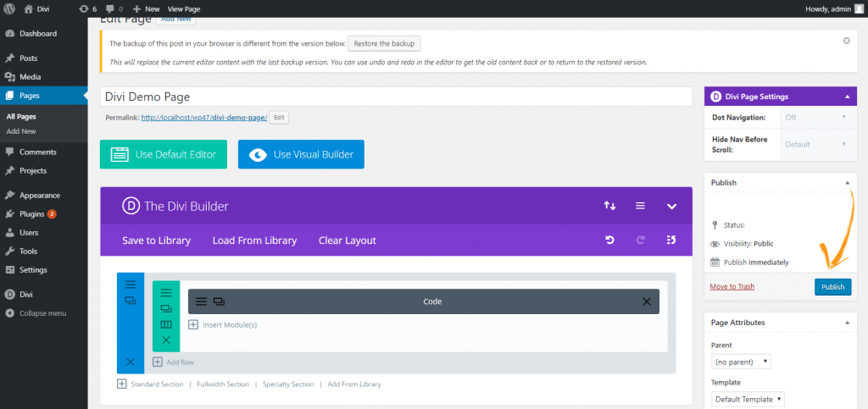868x409 pixels.
Task: Click the WordPress logo in admin bar
Action: (9, 8)
